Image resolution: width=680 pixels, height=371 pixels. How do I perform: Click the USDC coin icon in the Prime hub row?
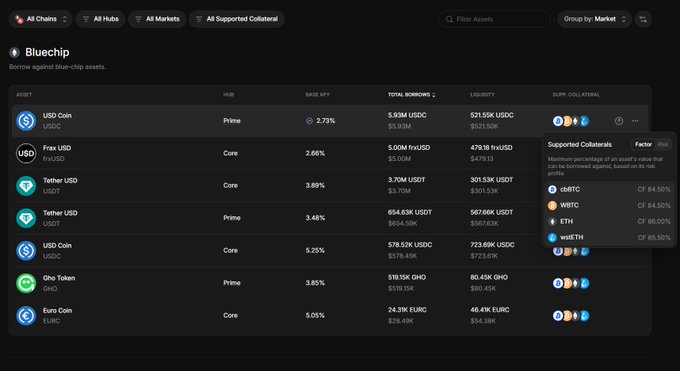coord(26,121)
